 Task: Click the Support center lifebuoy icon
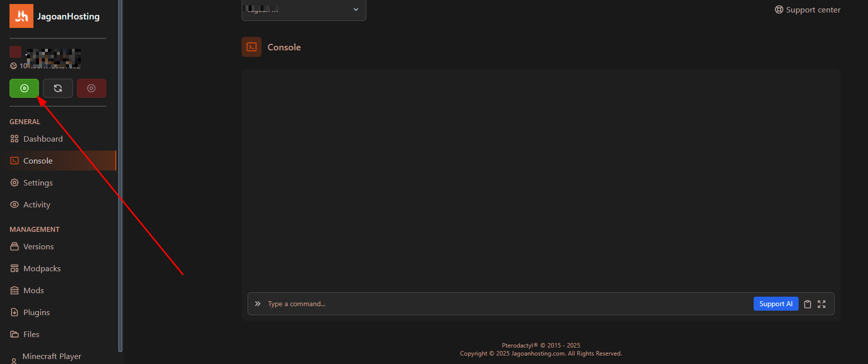tap(779, 9)
